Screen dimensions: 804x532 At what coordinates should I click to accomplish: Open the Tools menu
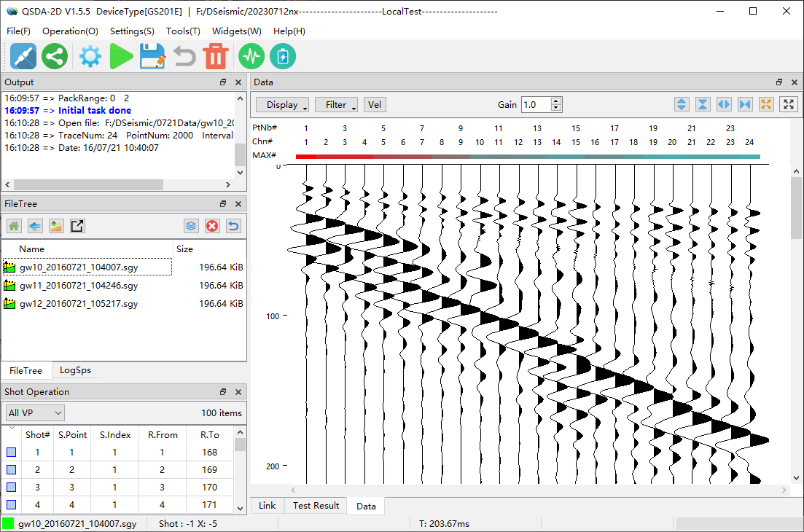(x=183, y=31)
